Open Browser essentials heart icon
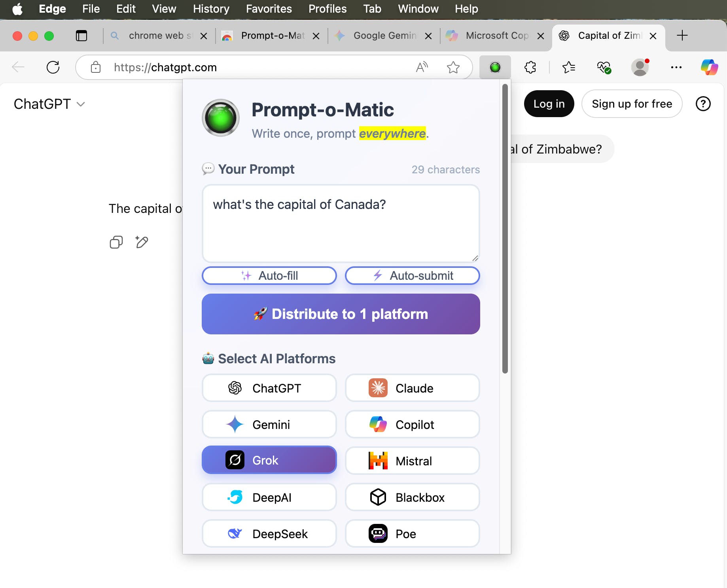727x588 pixels. 604,67
